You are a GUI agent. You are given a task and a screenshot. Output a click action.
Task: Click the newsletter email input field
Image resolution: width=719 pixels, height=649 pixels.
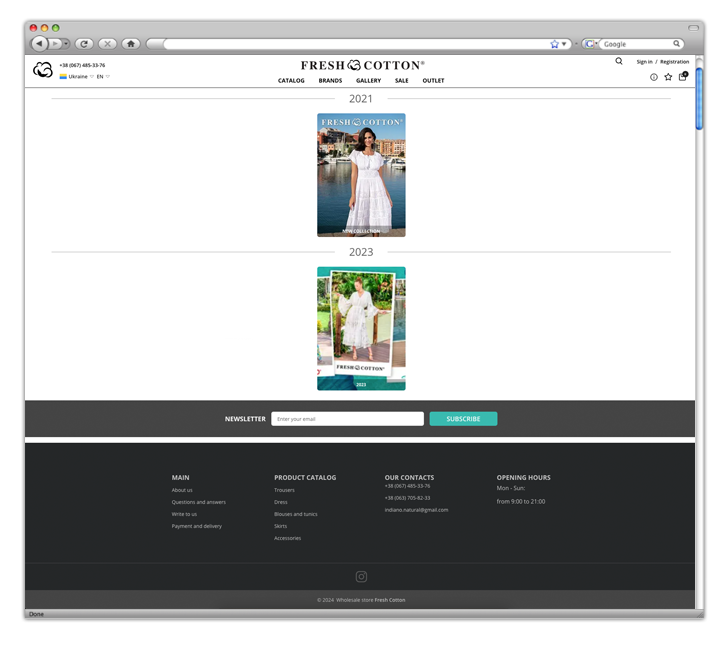pos(347,419)
